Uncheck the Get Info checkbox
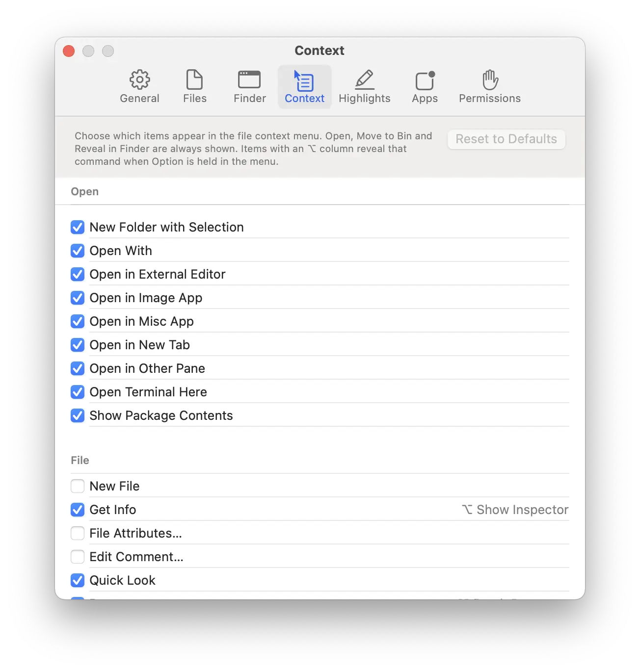 pos(78,510)
